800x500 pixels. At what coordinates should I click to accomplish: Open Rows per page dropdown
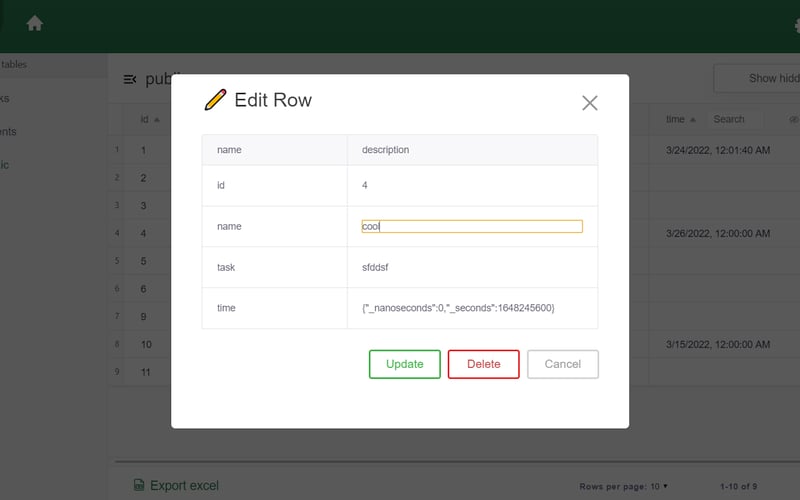[659, 486]
